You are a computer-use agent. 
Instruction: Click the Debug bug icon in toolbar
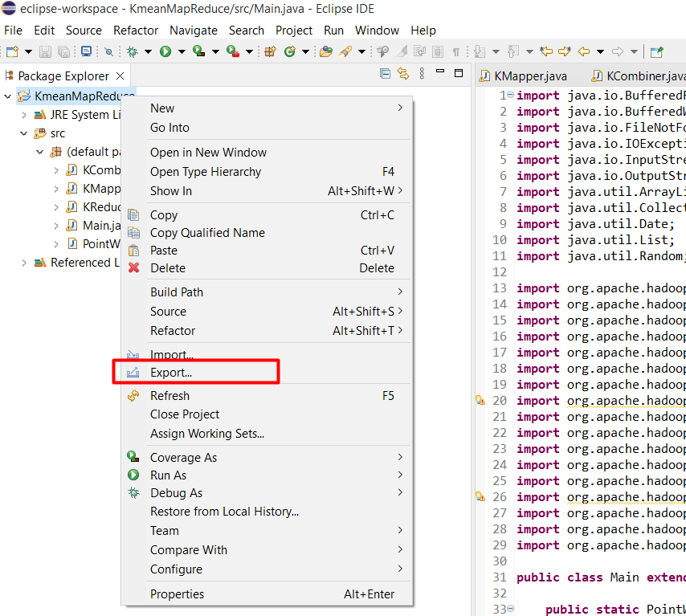click(x=133, y=51)
